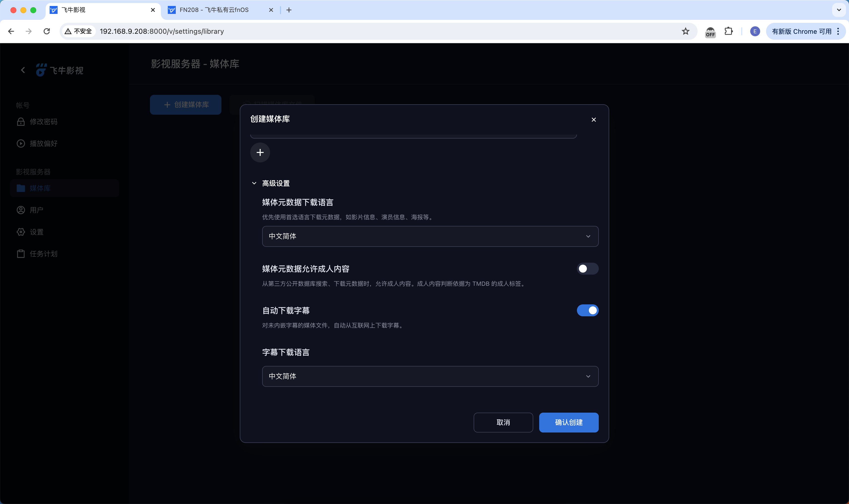
Task: Switch to FN208 飞牛私有云fnOS tab
Action: pos(214,10)
